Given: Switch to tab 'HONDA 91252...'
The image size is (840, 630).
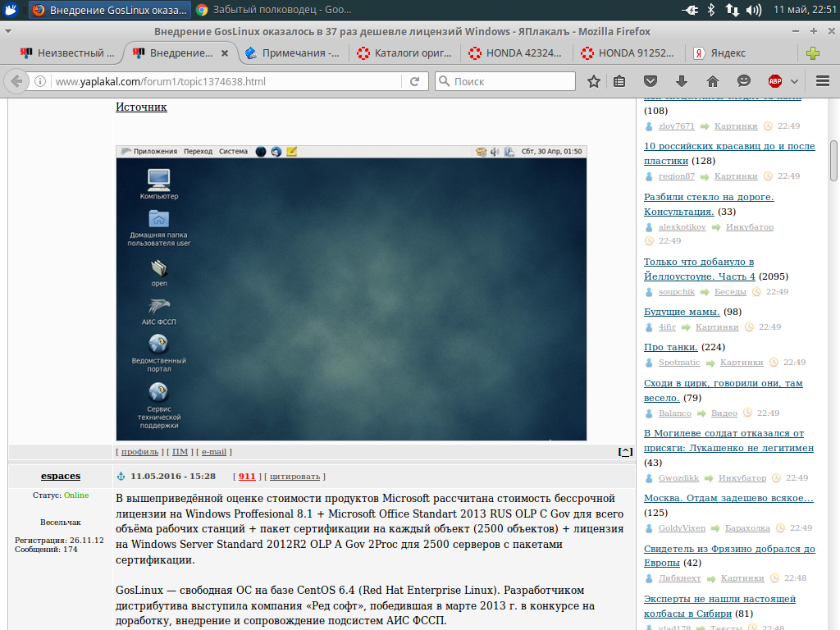Looking at the screenshot, I should [629, 53].
